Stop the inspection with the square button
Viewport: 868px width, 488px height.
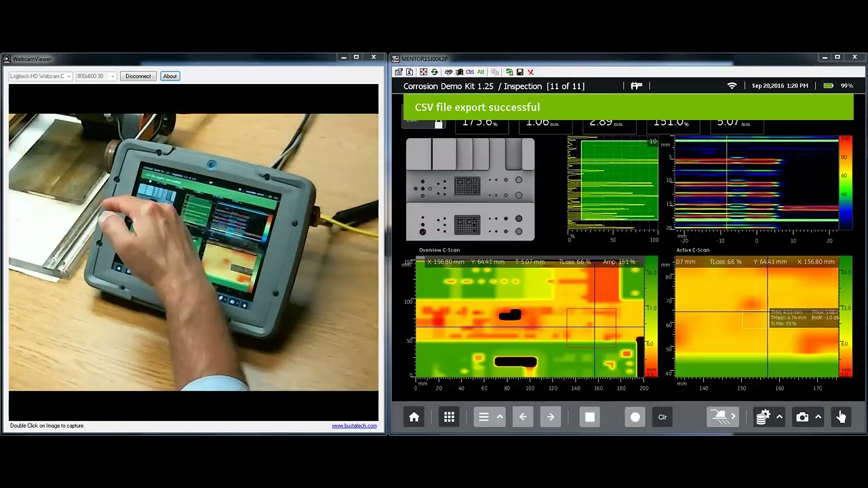pos(590,417)
